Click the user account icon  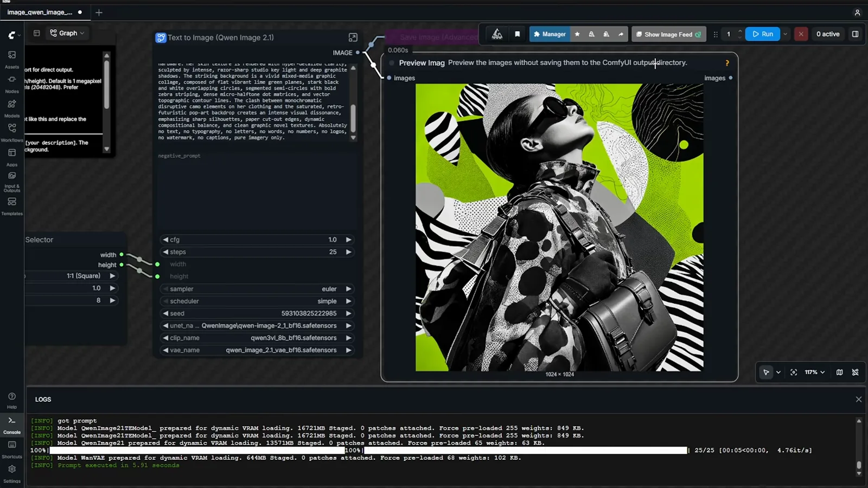pyautogui.click(x=857, y=12)
